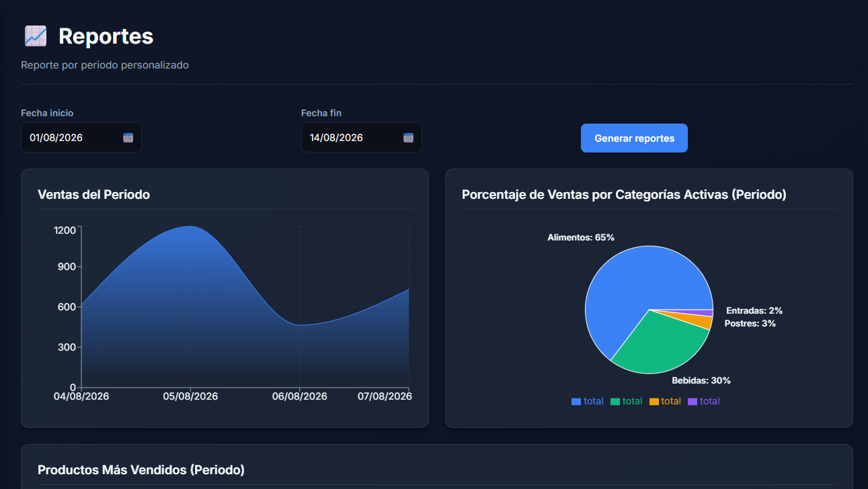This screenshot has width=868, height=489.
Task: Focus the Fecha inicio date input
Action: pos(81,138)
